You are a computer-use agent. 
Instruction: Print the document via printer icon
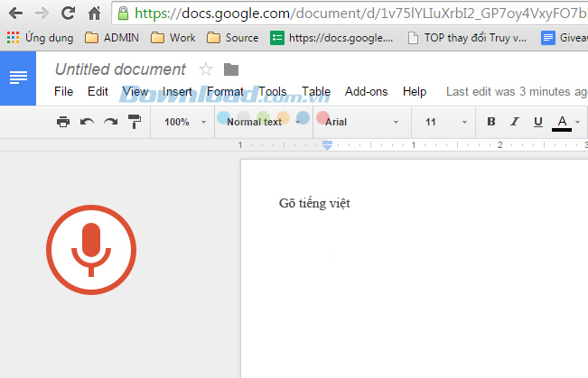point(63,122)
